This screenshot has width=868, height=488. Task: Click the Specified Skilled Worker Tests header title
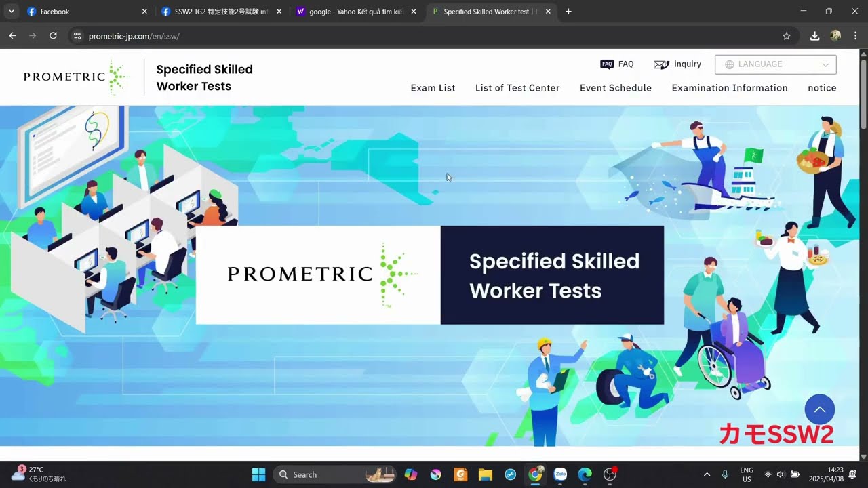point(204,78)
